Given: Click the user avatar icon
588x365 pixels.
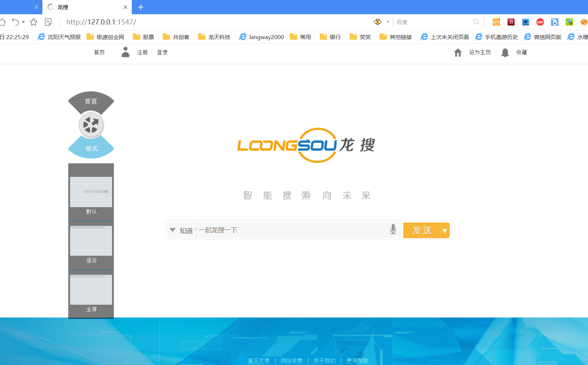Looking at the screenshot, I should (x=126, y=52).
